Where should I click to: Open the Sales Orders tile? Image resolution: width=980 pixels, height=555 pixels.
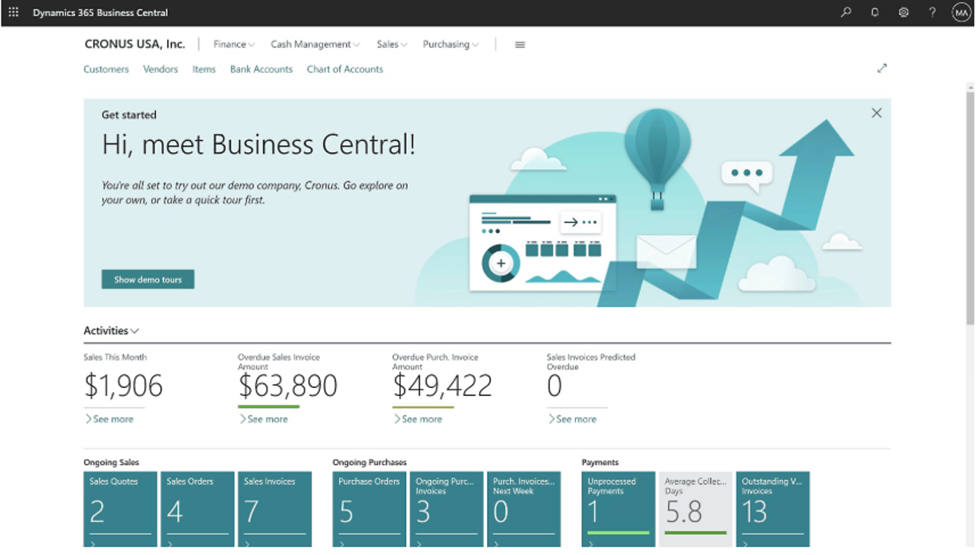(x=198, y=509)
